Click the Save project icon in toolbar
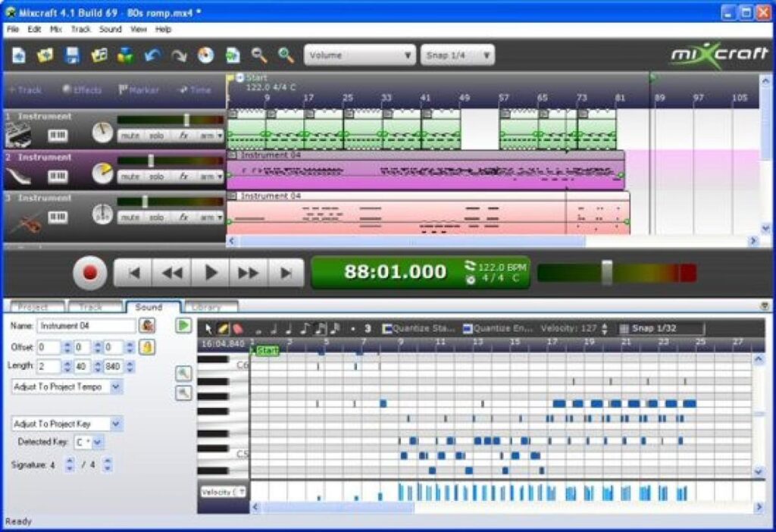This screenshot has height=532, width=776. (x=72, y=55)
